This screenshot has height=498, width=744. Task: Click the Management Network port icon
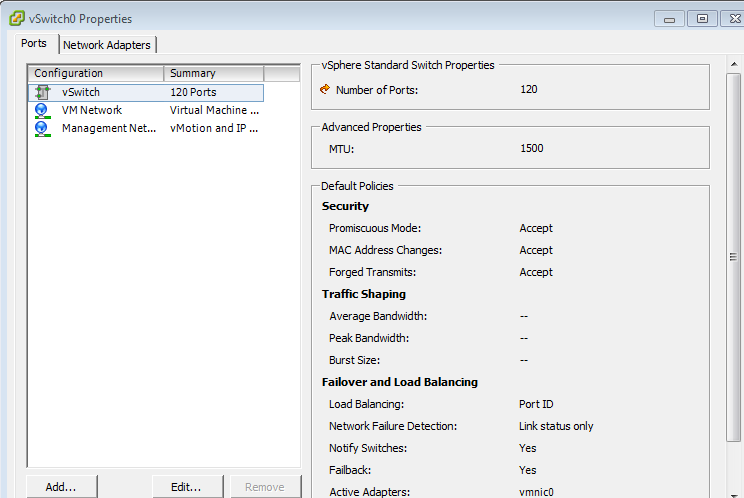pos(42,129)
